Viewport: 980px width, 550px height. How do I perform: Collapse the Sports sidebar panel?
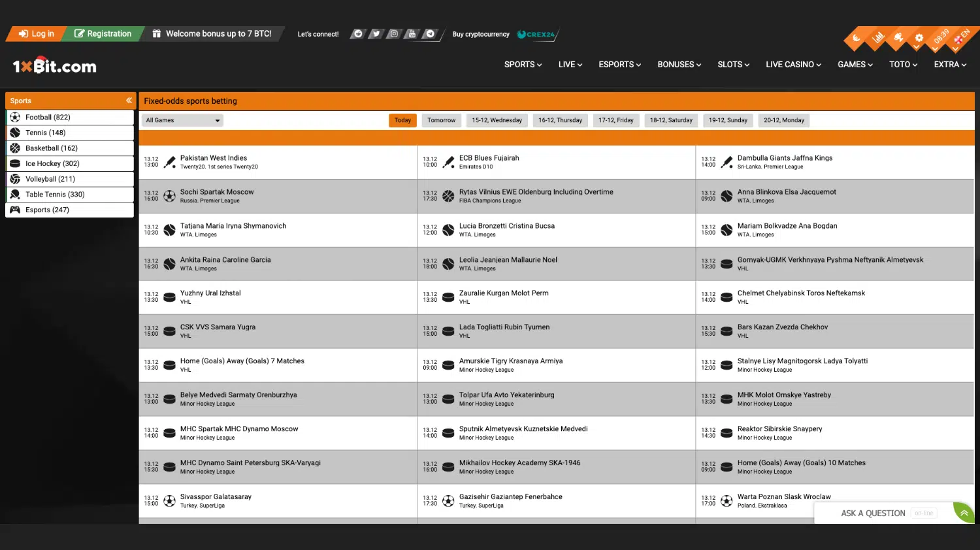pos(129,101)
